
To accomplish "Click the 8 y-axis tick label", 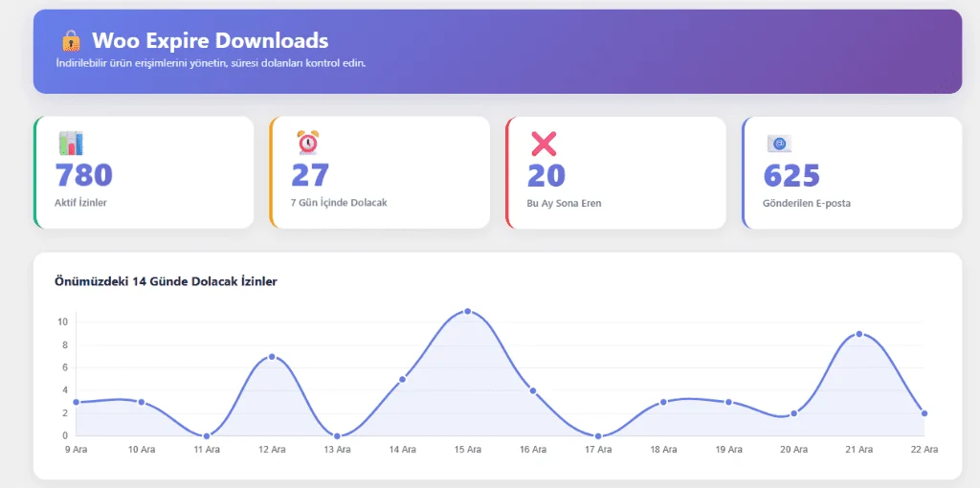I will coord(65,344).
